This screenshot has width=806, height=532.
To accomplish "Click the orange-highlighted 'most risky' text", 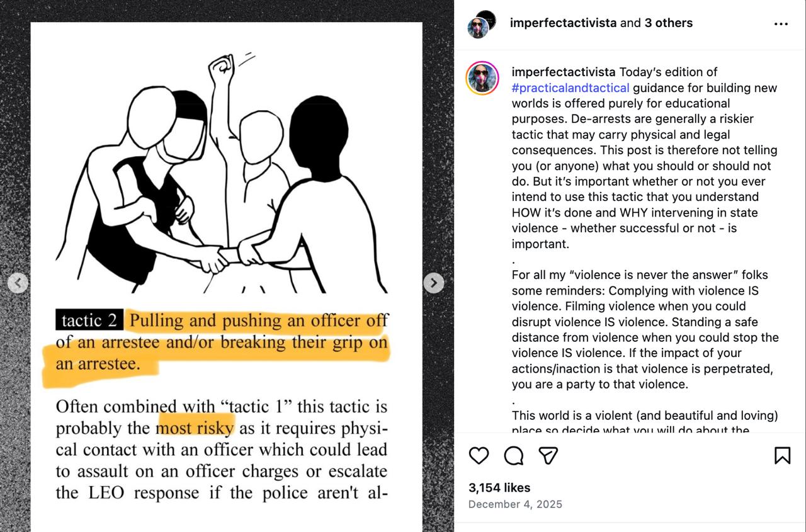I will click(195, 428).
